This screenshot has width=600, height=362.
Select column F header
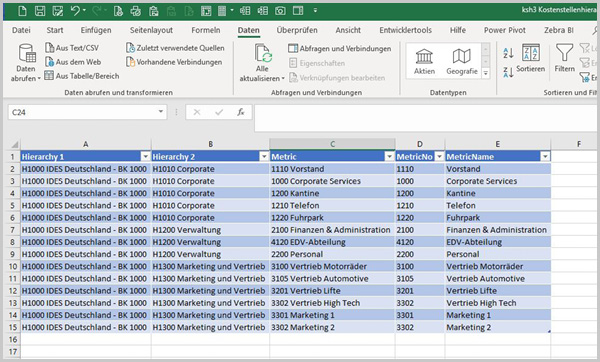[578, 144]
